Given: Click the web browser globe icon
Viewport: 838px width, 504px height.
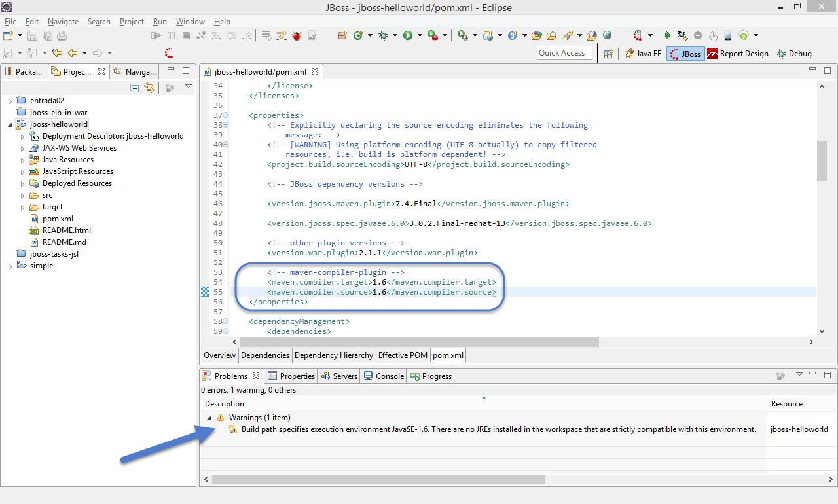Looking at the screenshot, I should pos(607,35).
